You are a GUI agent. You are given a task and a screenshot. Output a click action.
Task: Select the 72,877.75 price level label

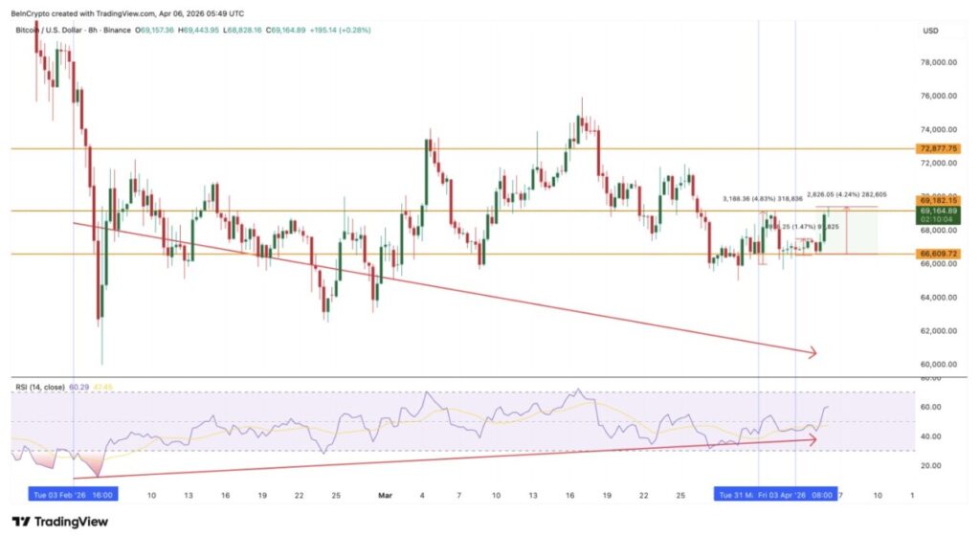click(x=938, y=148)
